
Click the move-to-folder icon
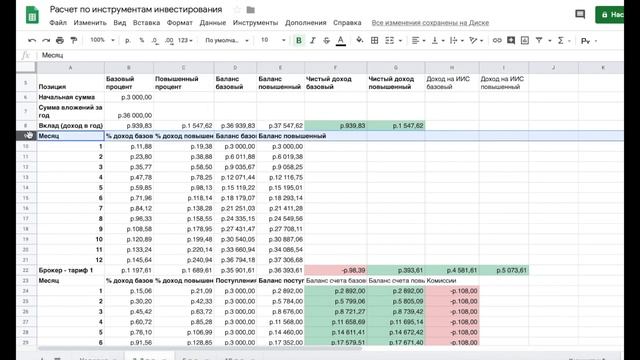click(251, 9)
